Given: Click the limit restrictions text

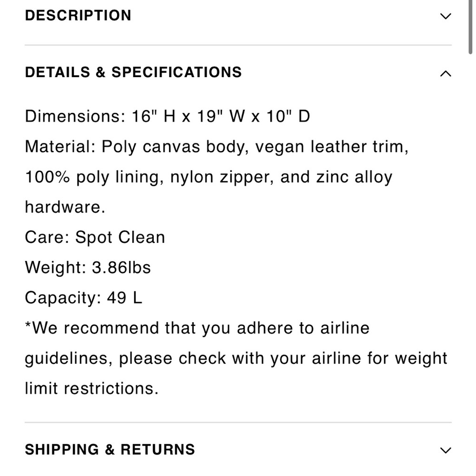Looking at the screenshot, I should click(x=91, y=388).
